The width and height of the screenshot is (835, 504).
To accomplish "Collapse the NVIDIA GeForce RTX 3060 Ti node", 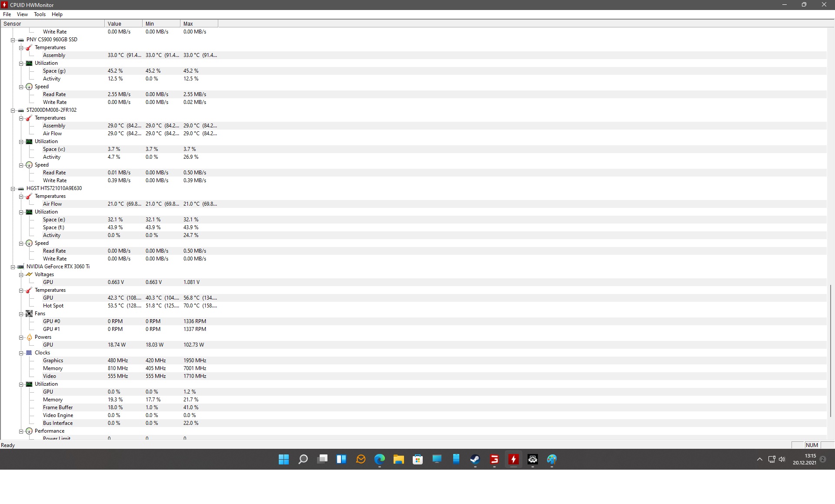I will (13, 267).
